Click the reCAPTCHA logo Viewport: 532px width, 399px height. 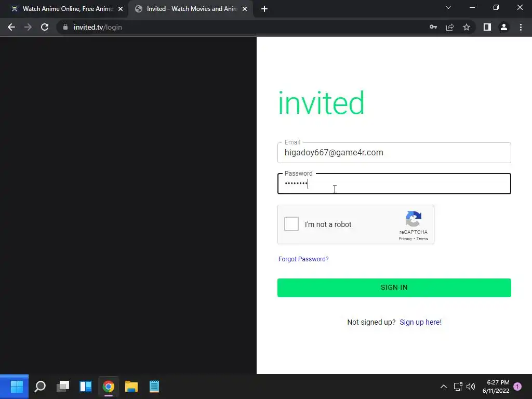(x=413, y=219)
